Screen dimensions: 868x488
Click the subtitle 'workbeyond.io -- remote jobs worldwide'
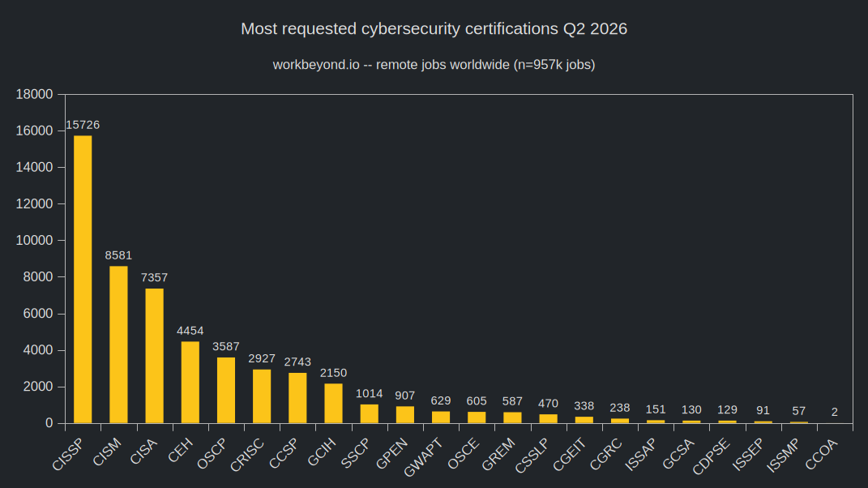pyautogui.click(x=391, y=65)
